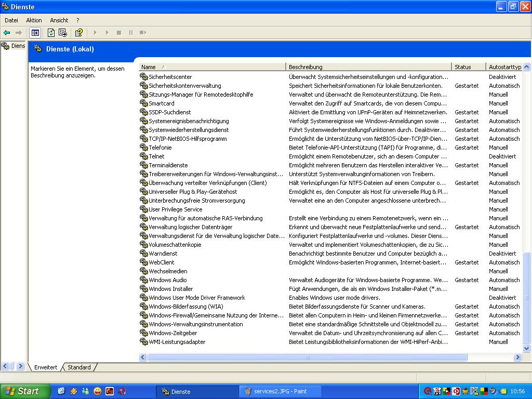Click the gear icon beside Dienste (Lokal) header
The height and width of the screenshot is (399, 532).
[x=38, y=49]
